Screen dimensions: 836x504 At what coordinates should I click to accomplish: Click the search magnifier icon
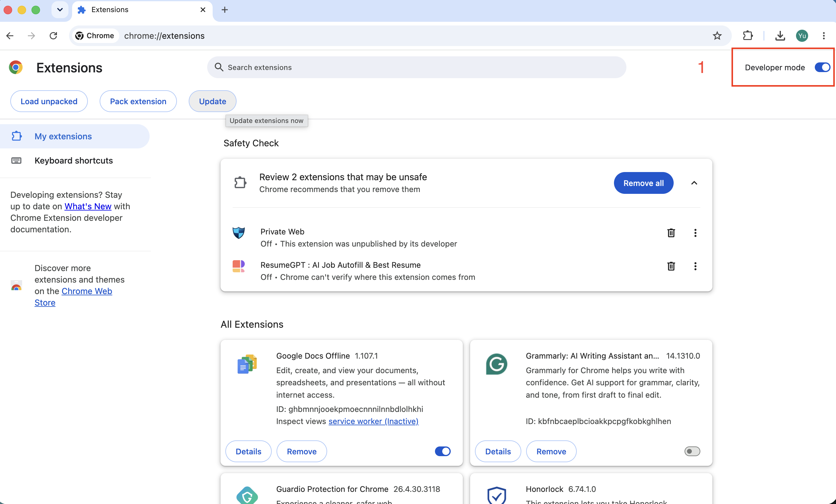coord(219,67)
